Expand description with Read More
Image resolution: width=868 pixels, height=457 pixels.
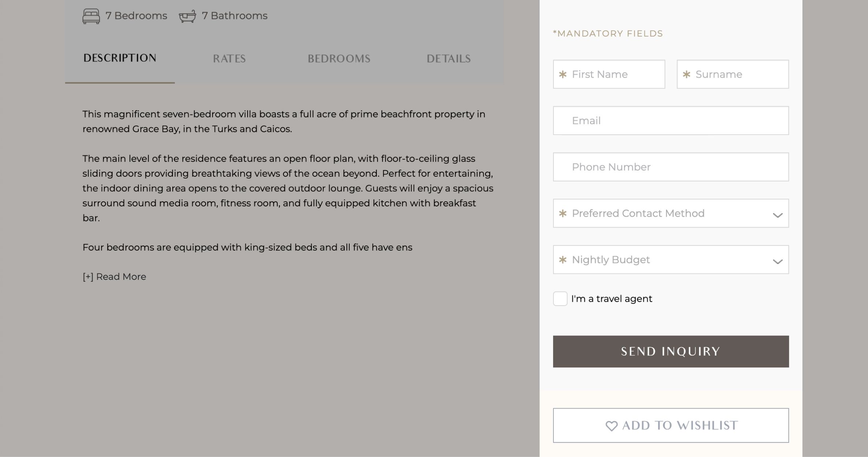[x=114, y=277]
